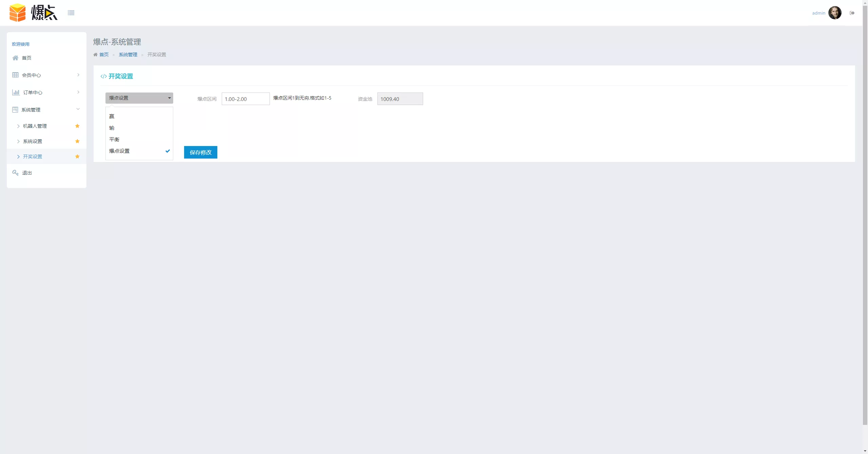Click the sidebar toggle hamburger icon
Image resolution: width=868 pixels, height=454 pixels.
coord(71,13)
